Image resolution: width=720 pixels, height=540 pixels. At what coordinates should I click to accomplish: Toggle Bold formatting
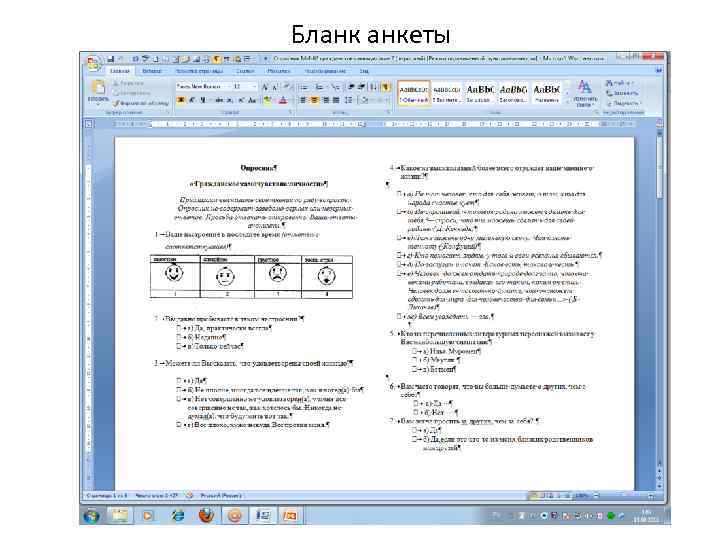point(181,100)
